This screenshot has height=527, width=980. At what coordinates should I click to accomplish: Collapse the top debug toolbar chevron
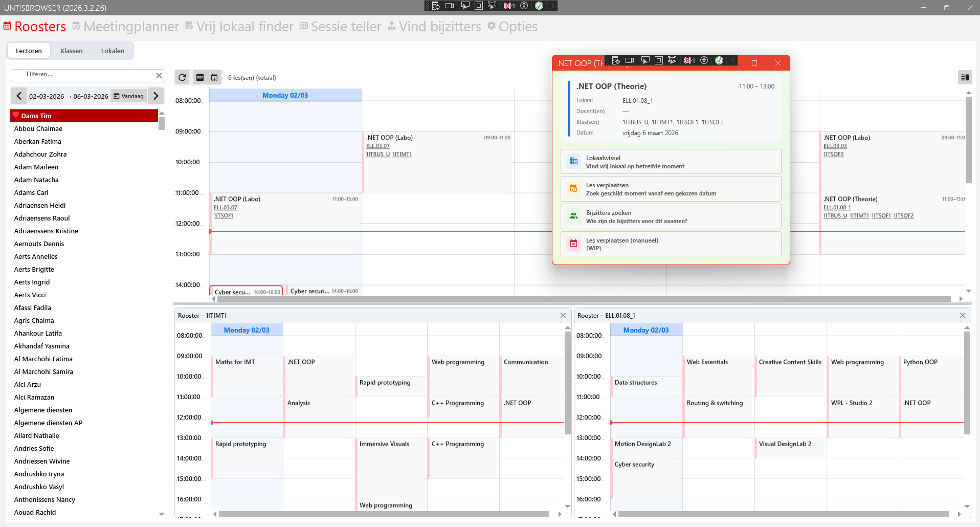click(x=552, y=6)
